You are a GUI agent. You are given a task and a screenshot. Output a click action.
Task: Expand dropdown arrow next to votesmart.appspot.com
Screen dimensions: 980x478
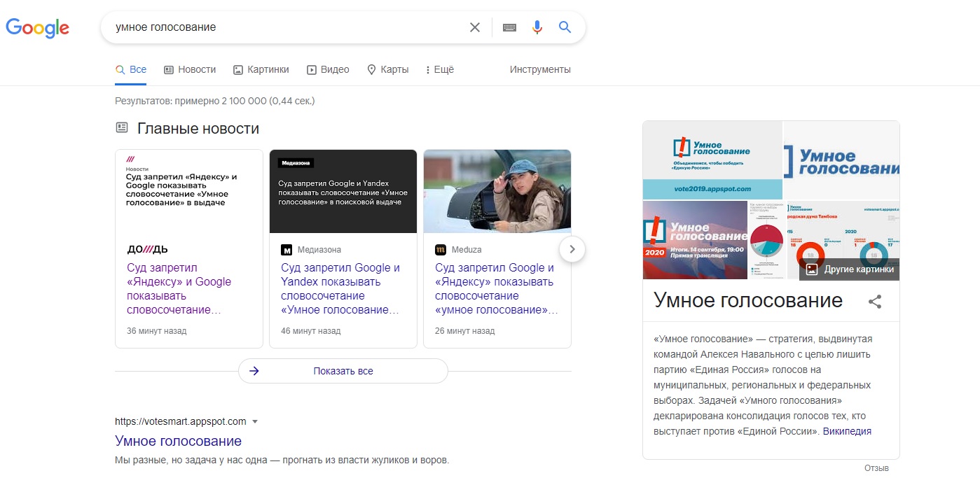tap(255, 421)
